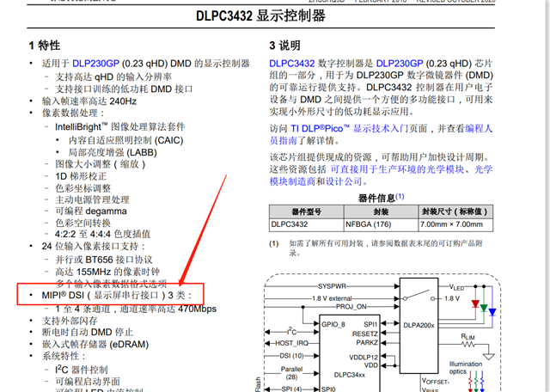Image resolution: width=550 pixels, height=392 pixels.
Task: Click 内容自适应照明控制 (CAIC)
Action: click(x=126, y=140)
